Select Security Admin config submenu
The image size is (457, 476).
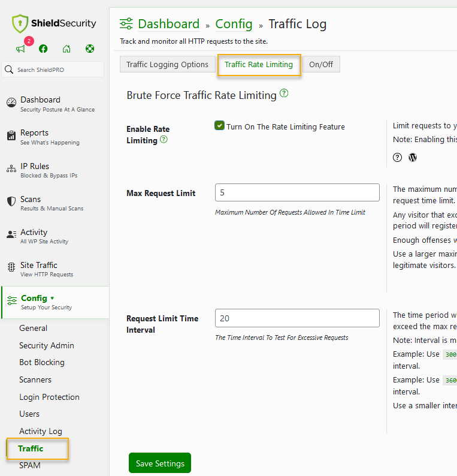(46, 345)
